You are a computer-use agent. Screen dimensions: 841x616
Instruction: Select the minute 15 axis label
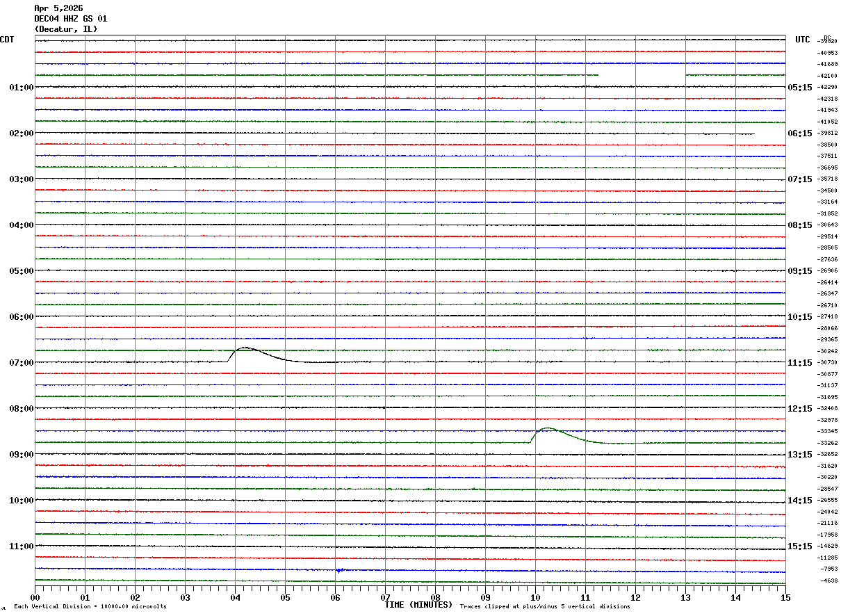pos(785,597)
